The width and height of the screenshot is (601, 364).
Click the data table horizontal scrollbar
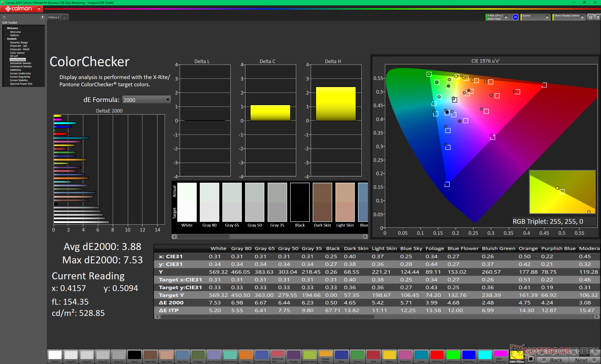pyautogui.click(x=267, y=316)
